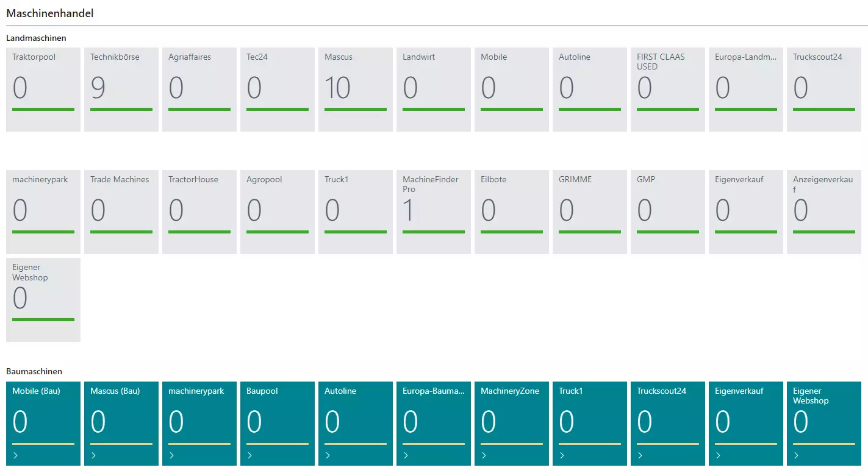Expand the Baumaschinen Truckscout24 tile chevron

coord(640,455)
